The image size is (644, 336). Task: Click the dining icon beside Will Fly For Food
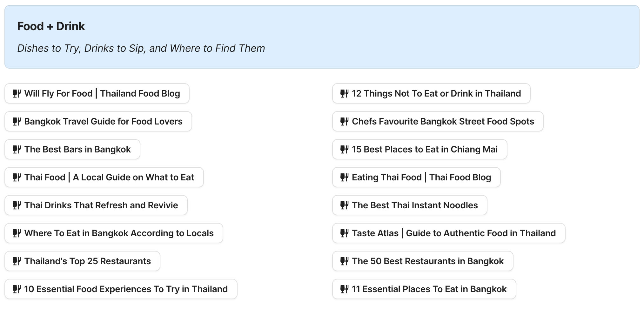[x=17, y=93]
